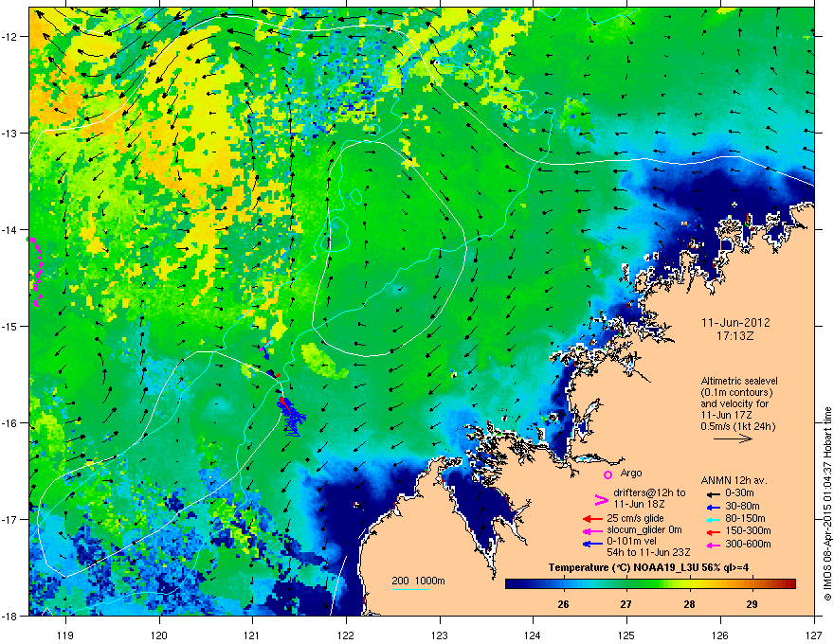The height and width of the screenshot is (644, 834).
Task: Click the longitude axis label 125
Action: pyautogui.click(x=626, y=635)
